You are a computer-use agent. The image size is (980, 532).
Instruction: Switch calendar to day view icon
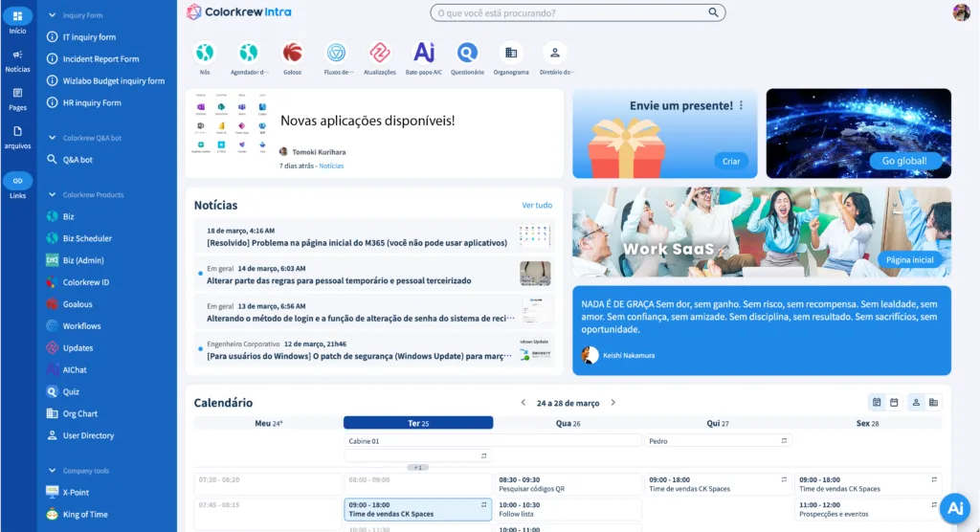click(x=895, y=403)
